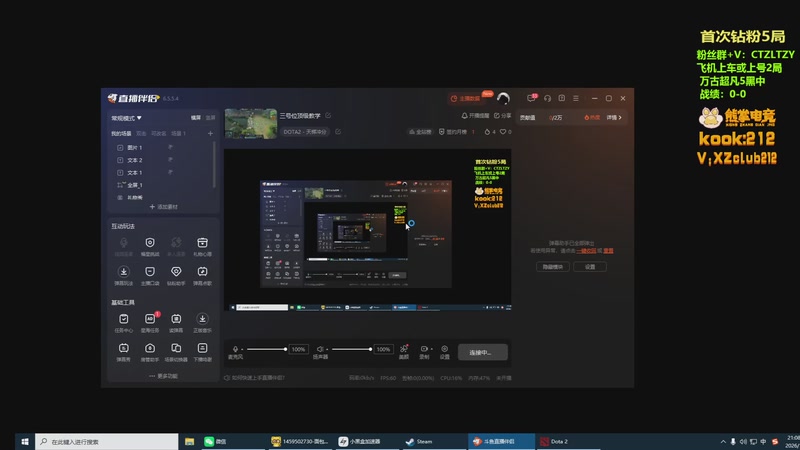The image size is (800, 450).
Task: Select the 图片 1 source row
Action: coord(162,147)
